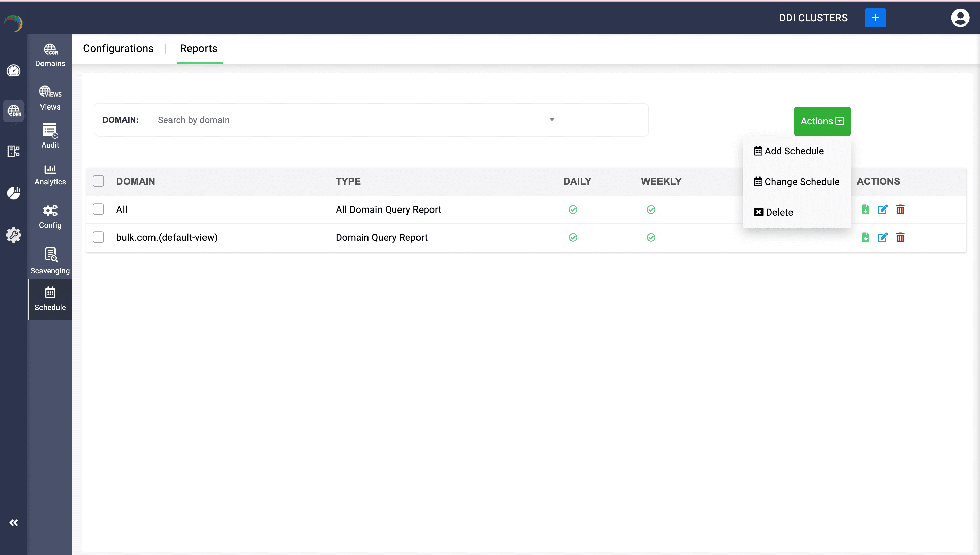The height and width of the screenshot is (555, 980).
Task: Open the Scavenging section
Action: click(50, 261)
